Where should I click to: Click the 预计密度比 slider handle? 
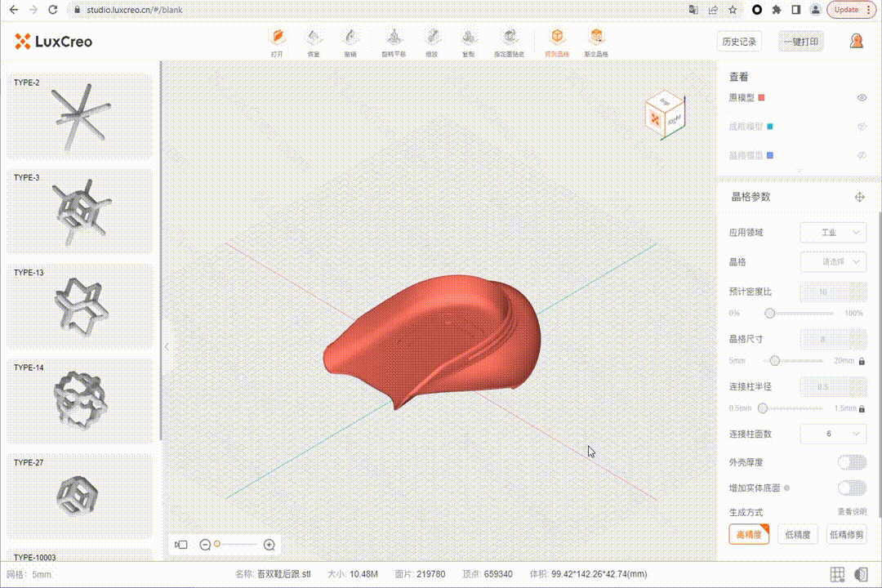[x=769, y=313]
